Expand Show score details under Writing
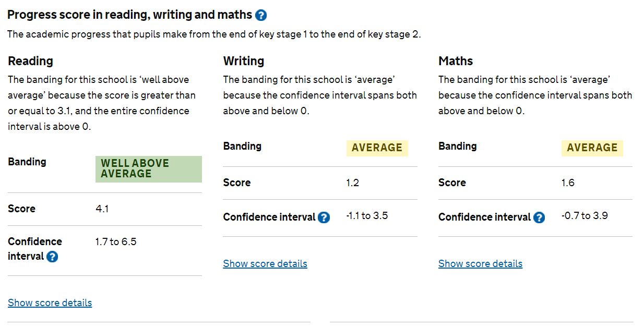Screen dimensions: 644x327 [265, 264]
